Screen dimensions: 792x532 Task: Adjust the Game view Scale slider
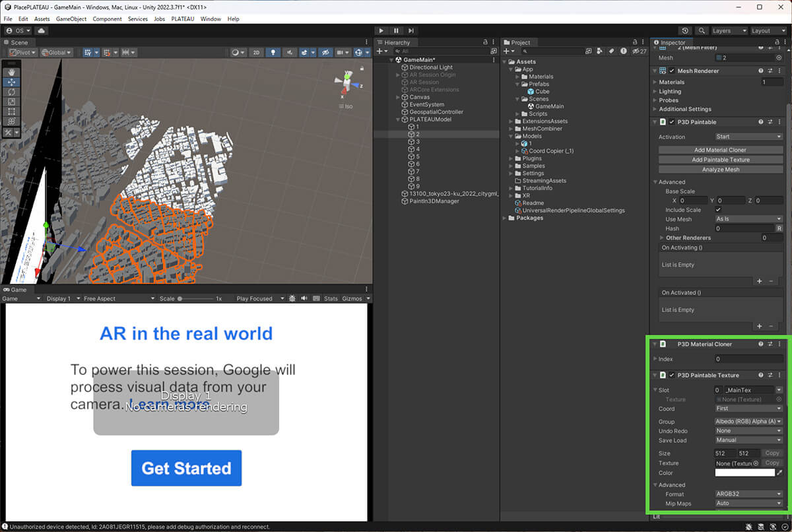coord(196,298)
